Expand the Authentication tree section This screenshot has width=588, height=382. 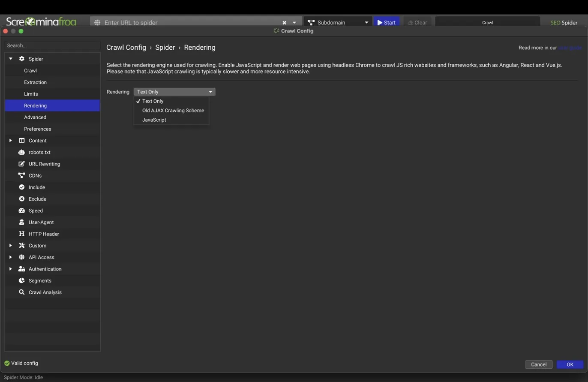tap(11, 269)
